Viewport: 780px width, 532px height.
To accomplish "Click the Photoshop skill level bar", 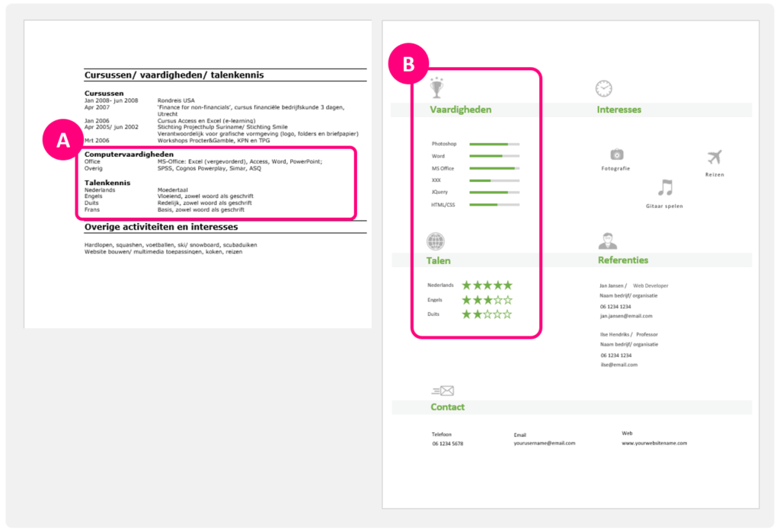I will (494, 144).
